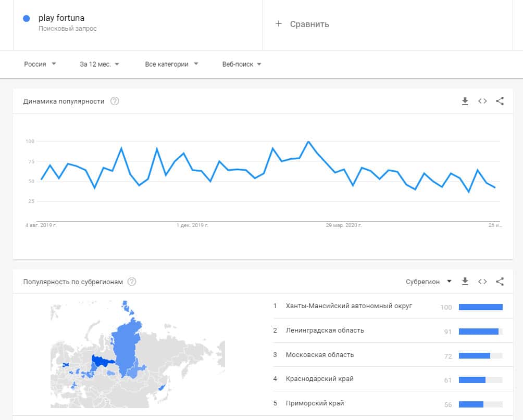Click the dark blue region on the Russia map
The height and width of the screenshot is (420, 523).
[x=101, y=361]
